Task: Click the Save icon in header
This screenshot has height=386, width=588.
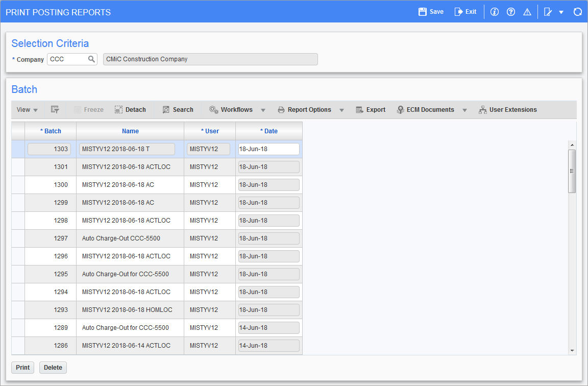Action: point(422,12)
